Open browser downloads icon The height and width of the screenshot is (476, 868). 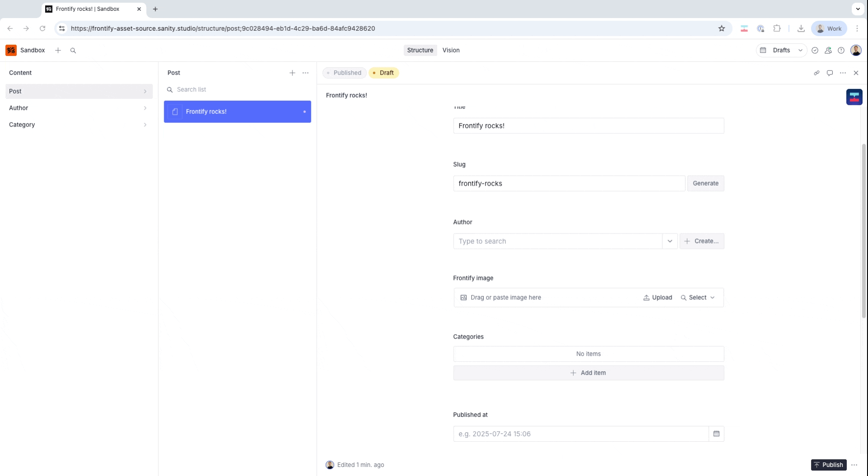[801, 28]
